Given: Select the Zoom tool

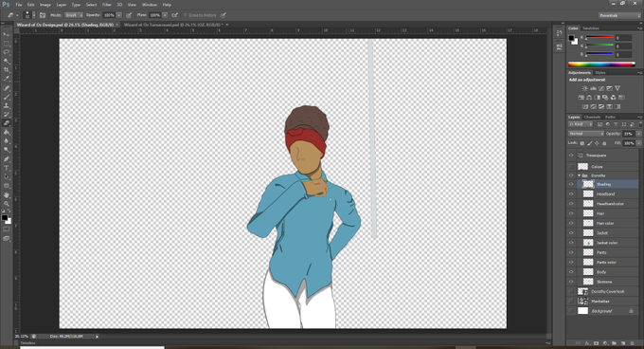Looking at the screenshot, I should (7, 204).
